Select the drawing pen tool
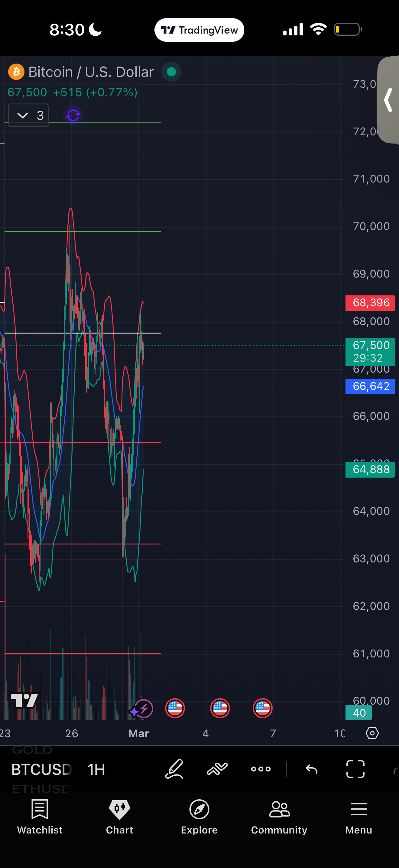 [x=174, y=769]
